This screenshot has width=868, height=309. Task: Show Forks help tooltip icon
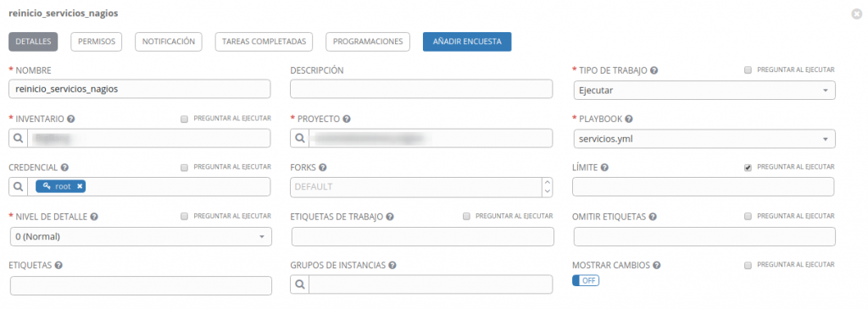(322, 167)
